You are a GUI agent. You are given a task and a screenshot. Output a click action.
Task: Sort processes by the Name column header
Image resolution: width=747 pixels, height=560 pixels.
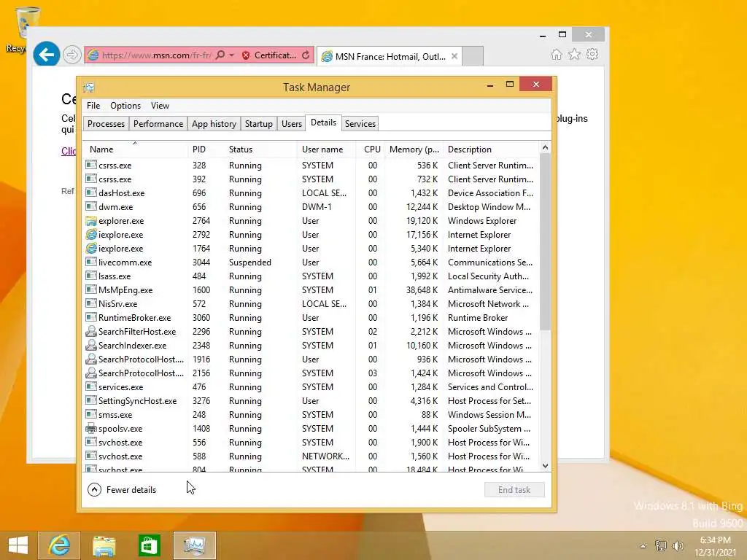tap(135, 149)
